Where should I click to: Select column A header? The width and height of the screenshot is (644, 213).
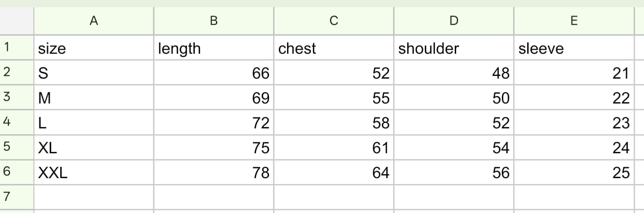tap(94, 21)
